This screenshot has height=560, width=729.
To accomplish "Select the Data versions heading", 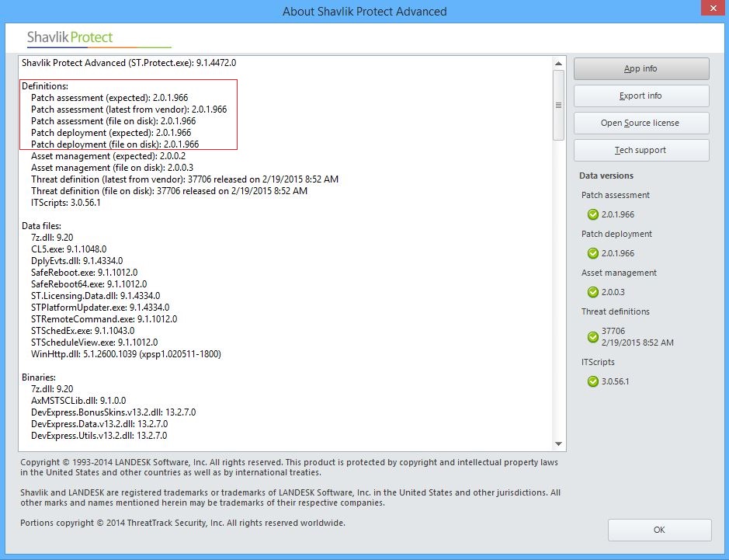I will coord(606,176).
